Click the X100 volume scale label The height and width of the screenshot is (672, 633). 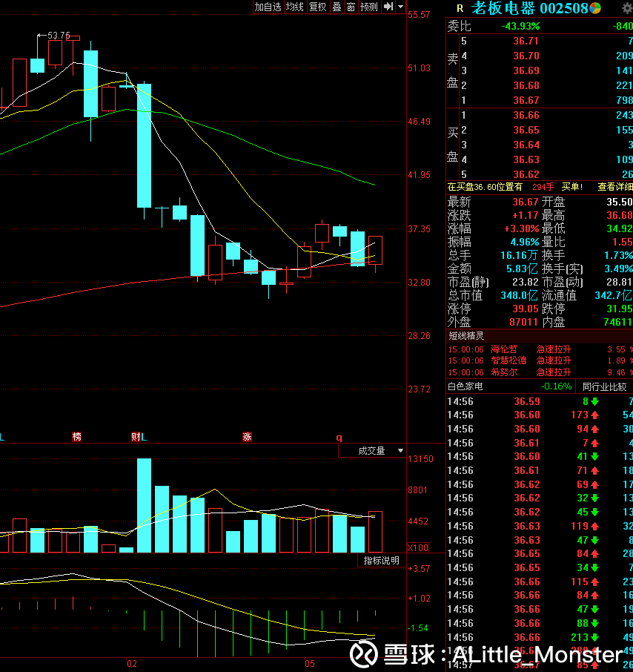(417, 547)
